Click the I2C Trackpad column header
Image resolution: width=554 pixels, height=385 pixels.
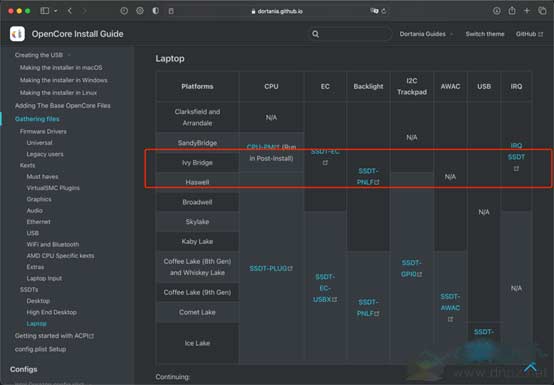(412, 87)
